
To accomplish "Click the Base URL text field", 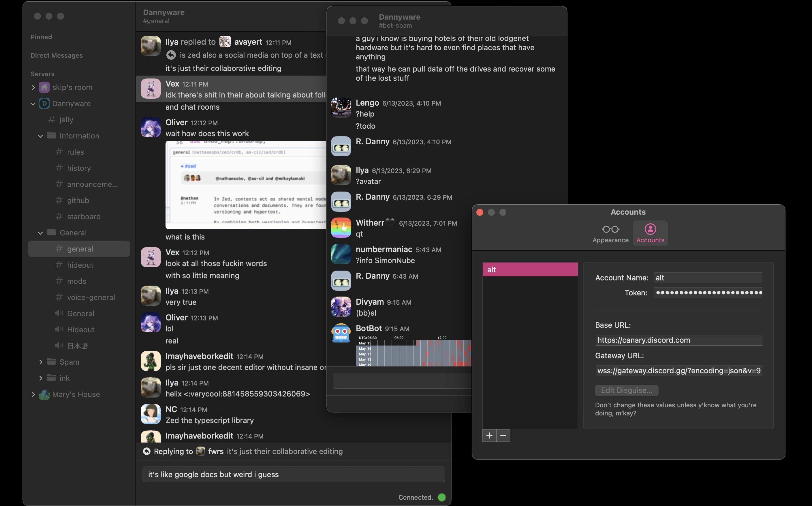I will (x=678, y=340).
